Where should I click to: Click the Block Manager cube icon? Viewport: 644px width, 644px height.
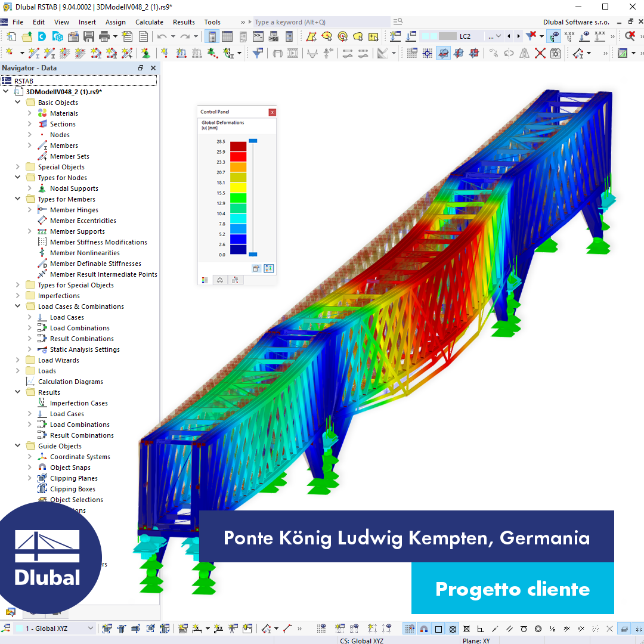pos(58,36)
